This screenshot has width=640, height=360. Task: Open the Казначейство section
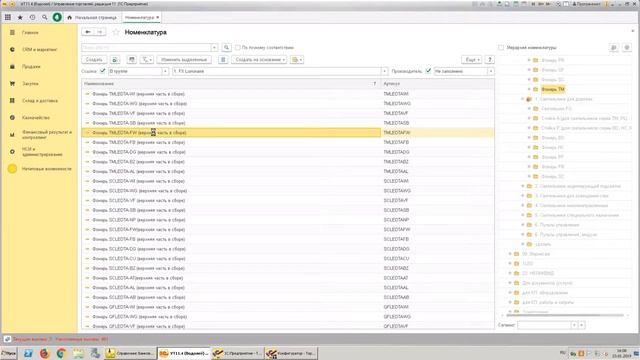(x=39, y=118)
